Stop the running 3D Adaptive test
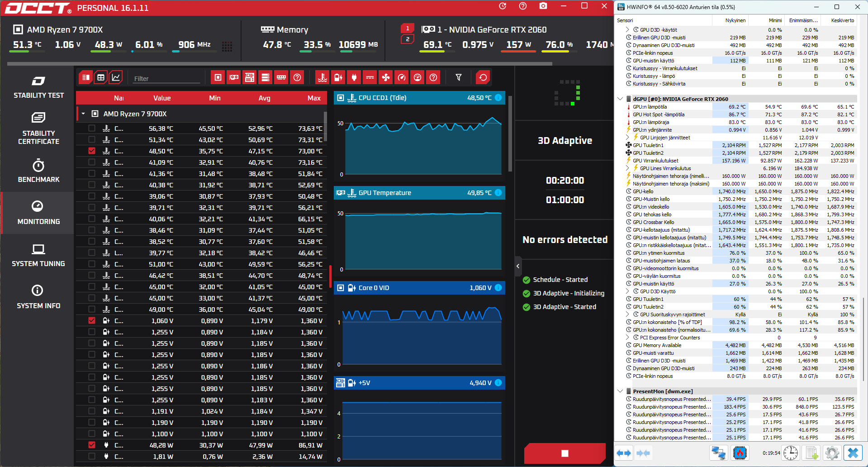The width and height of the screenshot is (868, 467). [565, 453]
